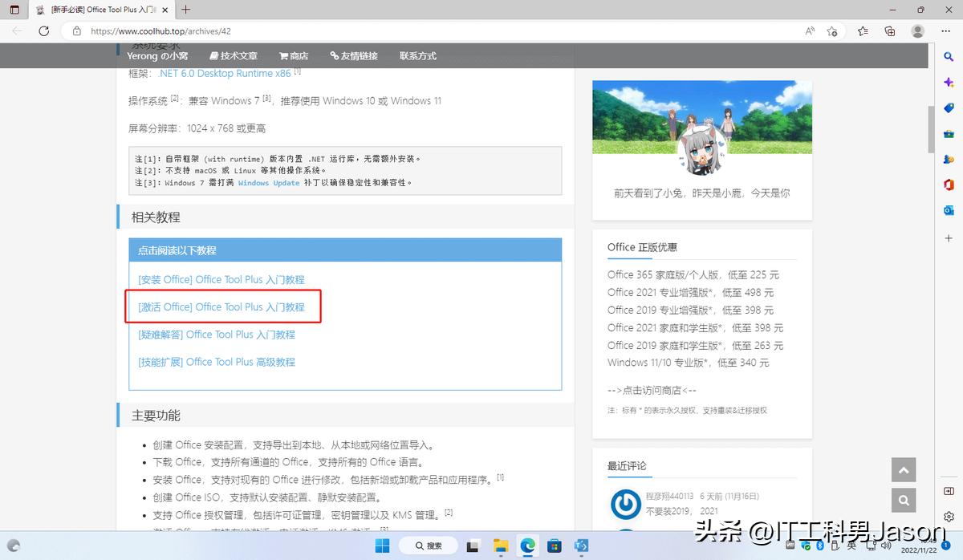The image size is (963, 560).
Task: Open the Outlook icon in Edge sidebar
Action: 949,210
